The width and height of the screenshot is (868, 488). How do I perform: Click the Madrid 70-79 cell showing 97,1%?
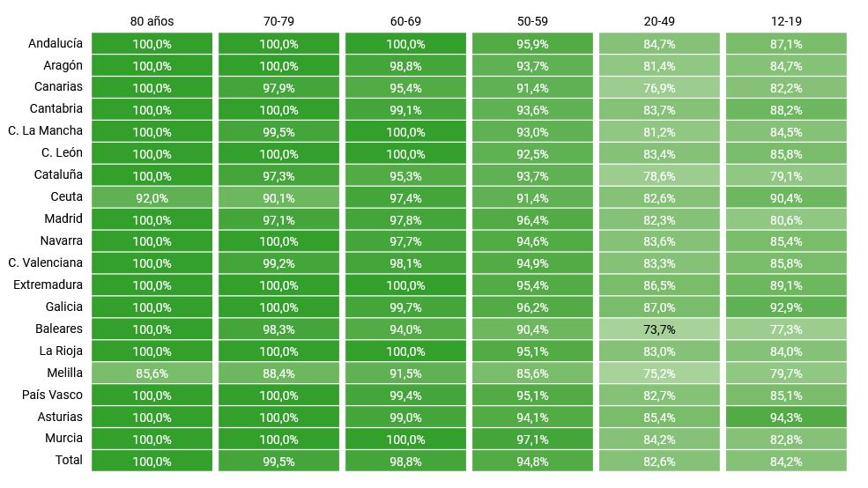tap(278, 219)
